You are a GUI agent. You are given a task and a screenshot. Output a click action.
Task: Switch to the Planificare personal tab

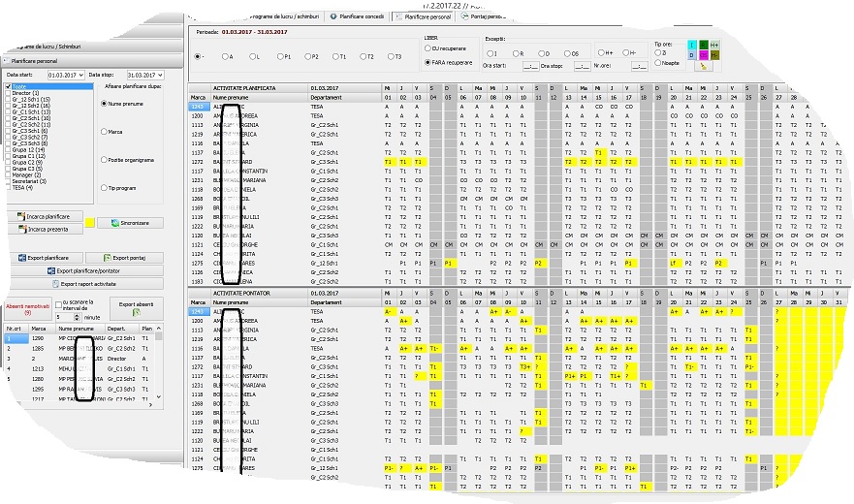[423, 16]
